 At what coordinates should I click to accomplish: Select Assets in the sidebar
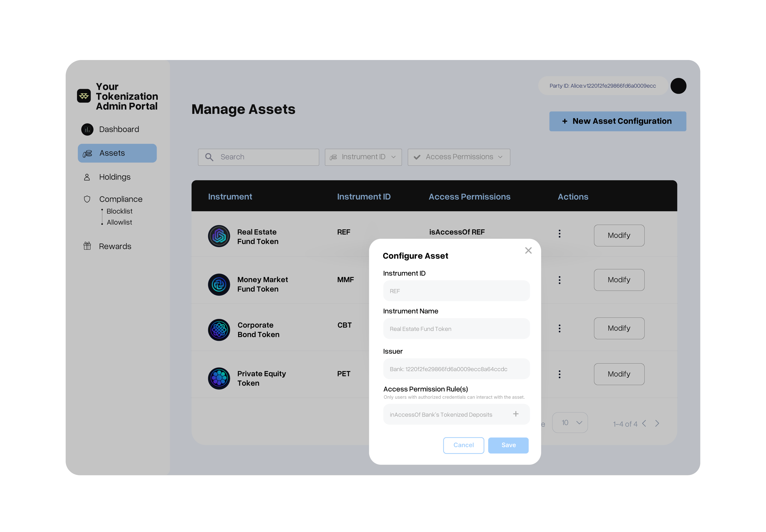[x=117, y=153]
